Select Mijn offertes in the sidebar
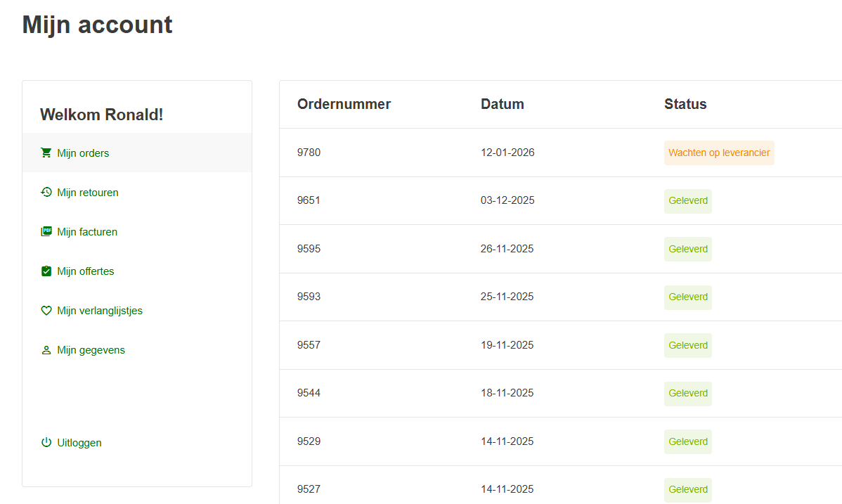 point(85,271)
